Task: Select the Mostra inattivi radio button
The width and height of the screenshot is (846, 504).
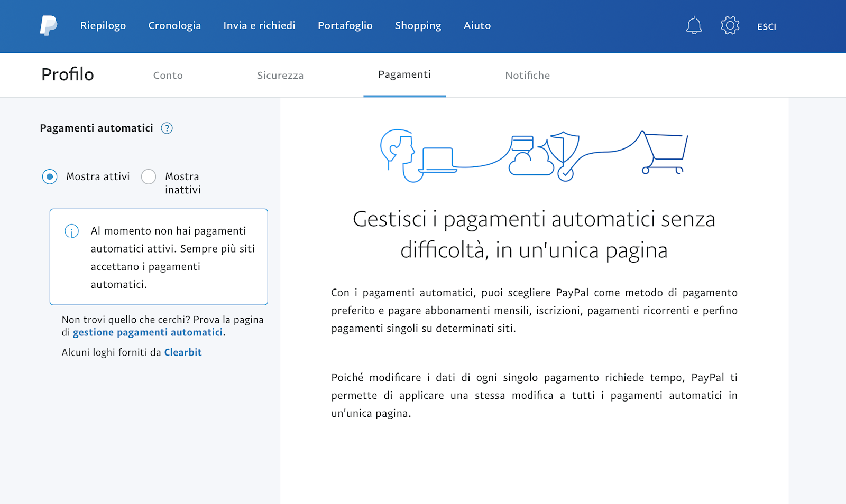Action: (149, 176)
